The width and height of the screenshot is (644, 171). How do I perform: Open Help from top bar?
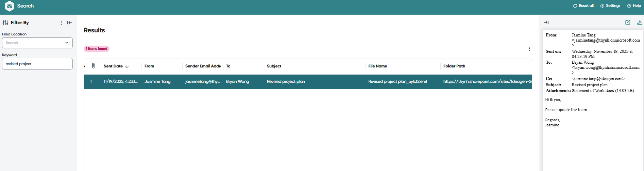(x=634, y=6)
